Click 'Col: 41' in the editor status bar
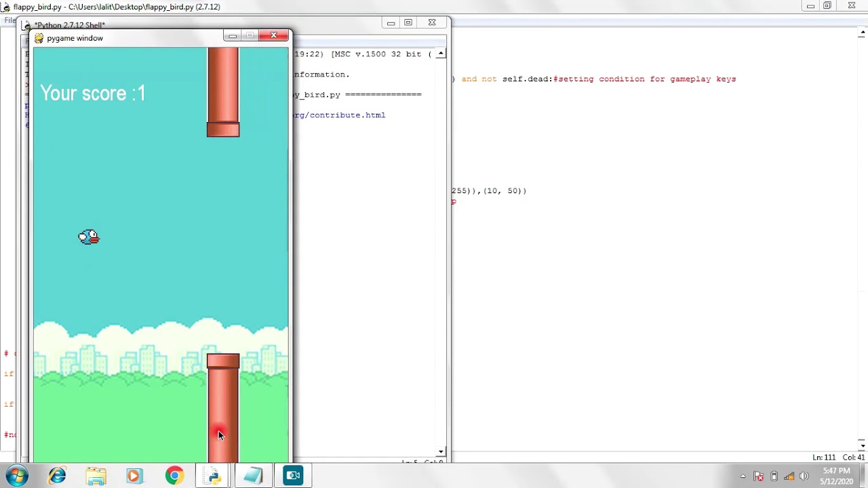The width and height of the screenshot is (868, 488). [x=854, y=457]
